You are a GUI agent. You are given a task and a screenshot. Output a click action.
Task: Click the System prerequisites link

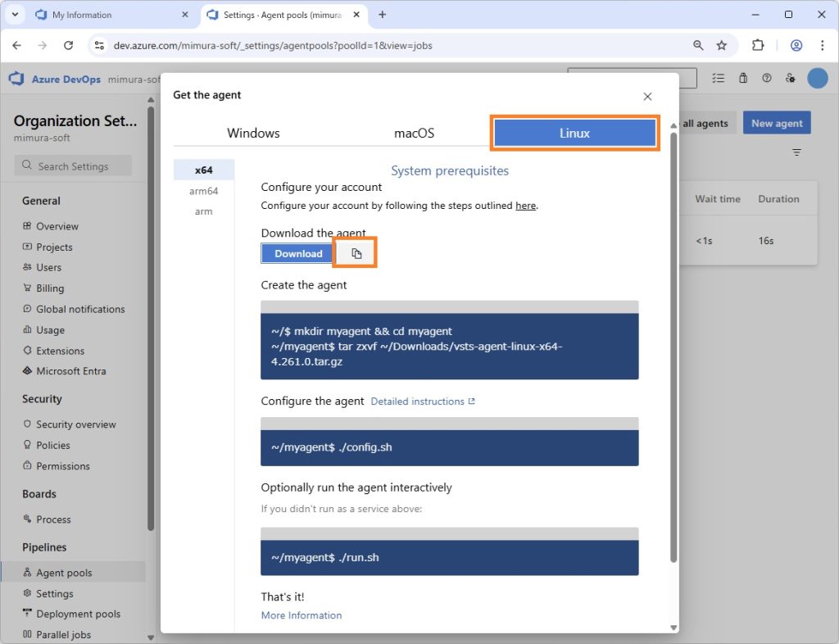450,170
